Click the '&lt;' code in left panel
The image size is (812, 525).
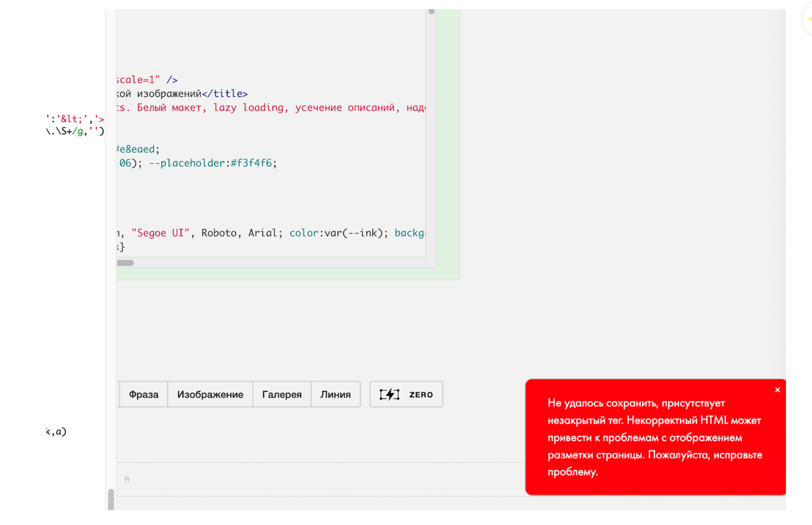point(71,119)
